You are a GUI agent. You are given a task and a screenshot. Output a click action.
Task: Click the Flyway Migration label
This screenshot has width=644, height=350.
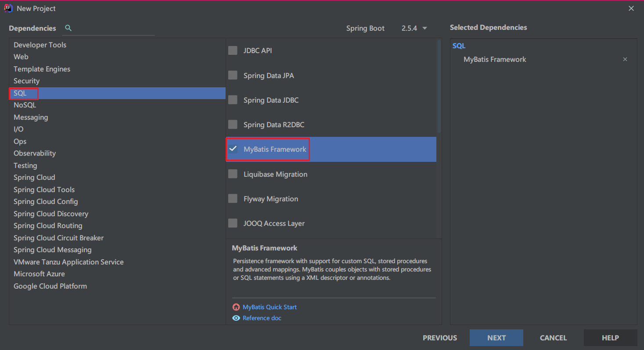[x=271, y=199]
